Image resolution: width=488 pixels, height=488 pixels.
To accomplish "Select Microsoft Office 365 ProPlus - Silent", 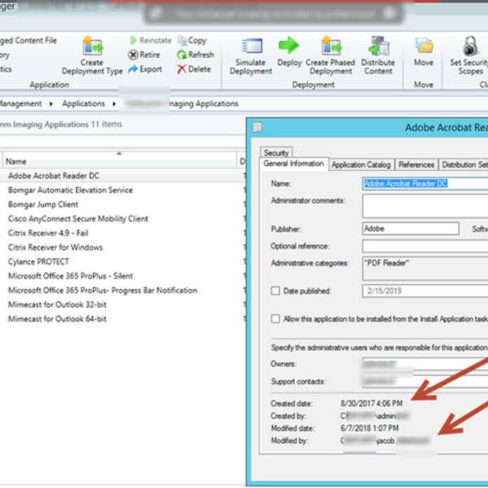I will point(123,276).
